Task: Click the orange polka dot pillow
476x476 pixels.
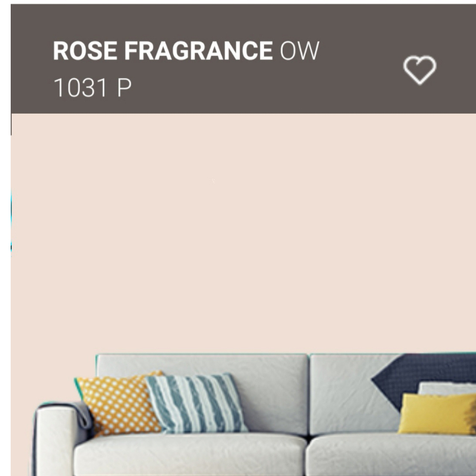Action: 118,403
